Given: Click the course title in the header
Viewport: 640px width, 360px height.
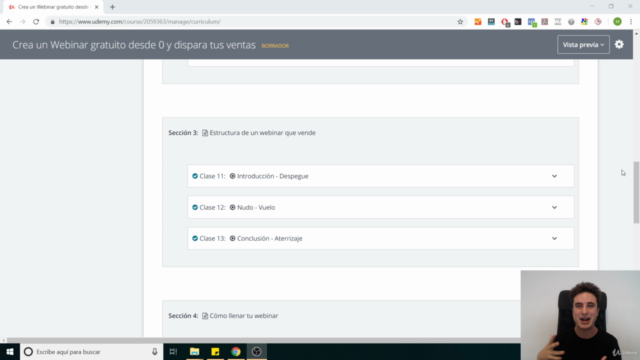Looking at the screenshot, I should point(134,45).
